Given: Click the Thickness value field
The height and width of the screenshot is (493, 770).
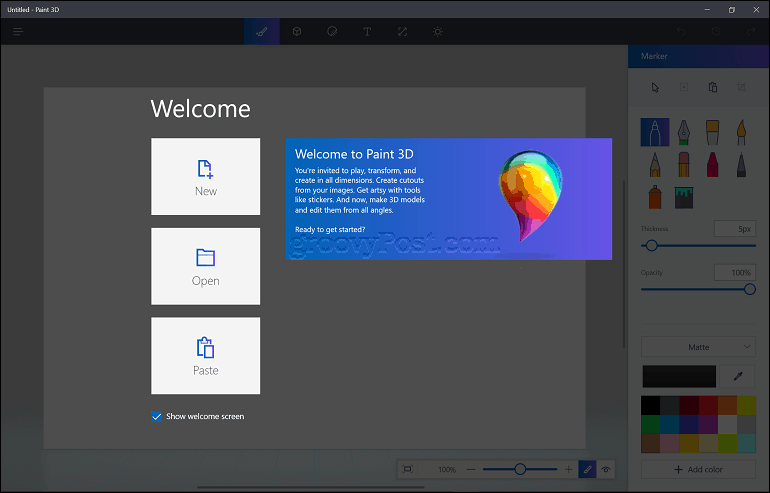Looking at the screenshot, I should (x=735, y=229).
